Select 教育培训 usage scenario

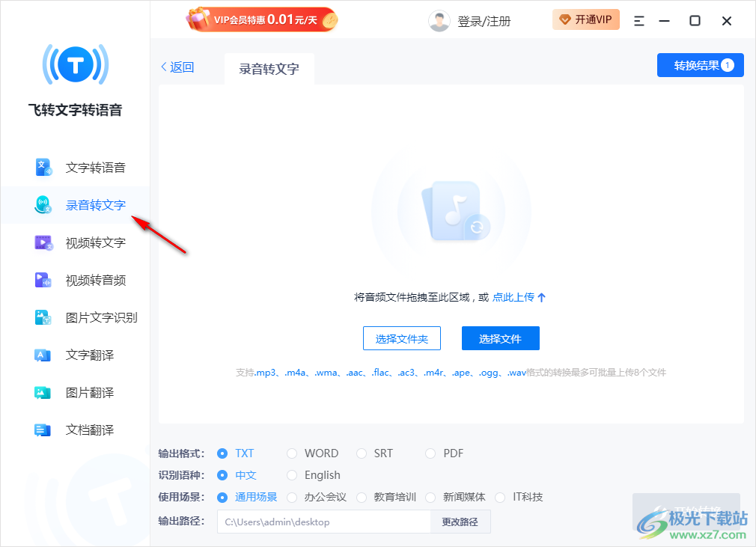point(361,497)
